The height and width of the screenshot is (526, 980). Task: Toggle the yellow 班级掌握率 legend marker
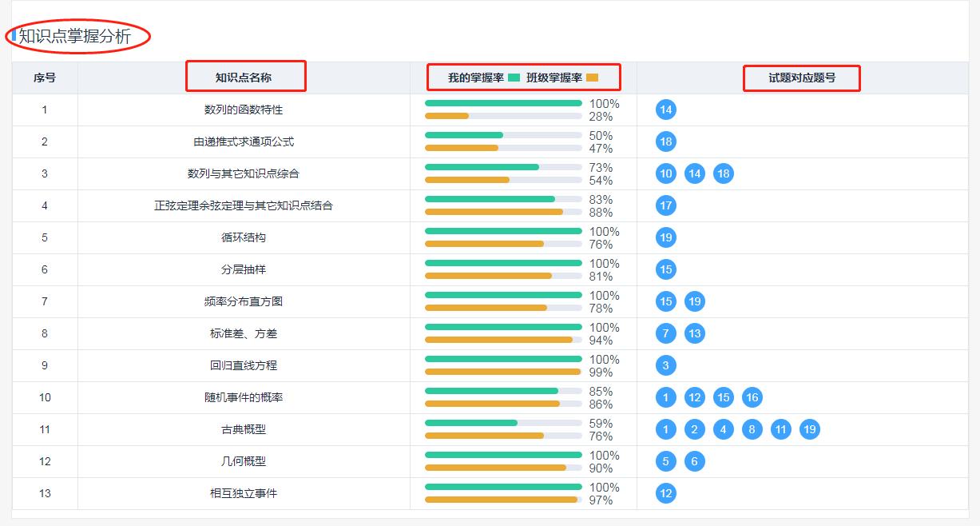pos(591,77)
